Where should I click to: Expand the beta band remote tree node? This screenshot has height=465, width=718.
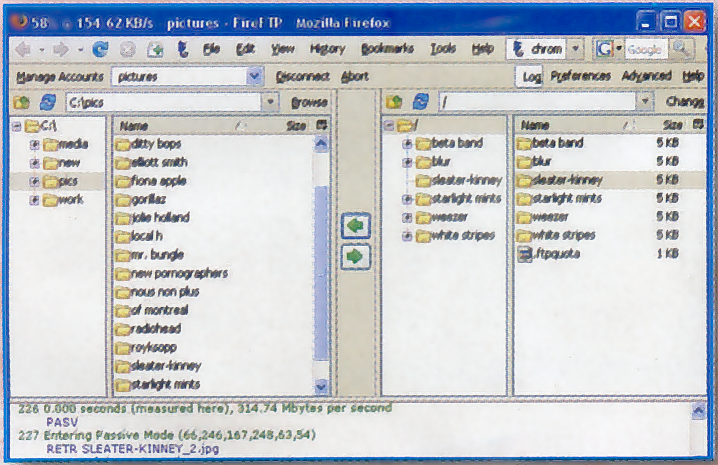[x=407, y=144]
